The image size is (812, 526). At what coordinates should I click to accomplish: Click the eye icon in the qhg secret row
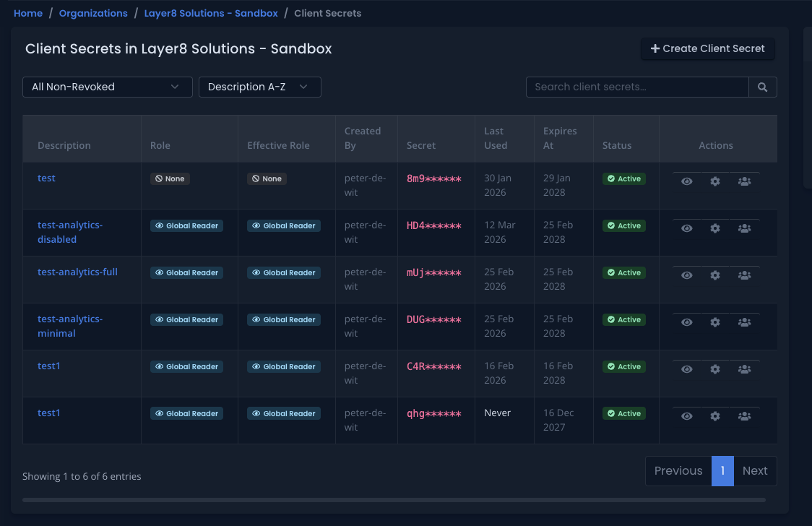pyautogui.click(x=687, y=416)
